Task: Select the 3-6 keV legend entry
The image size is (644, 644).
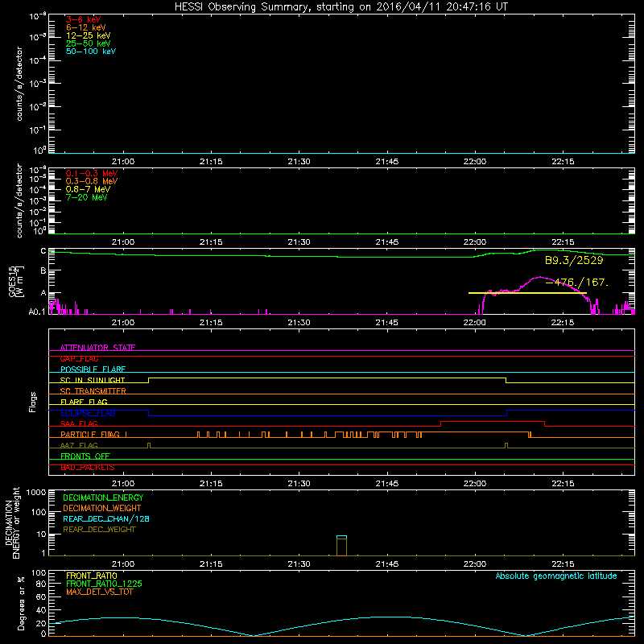Action: pyautogui.click(x=83, y=19)
